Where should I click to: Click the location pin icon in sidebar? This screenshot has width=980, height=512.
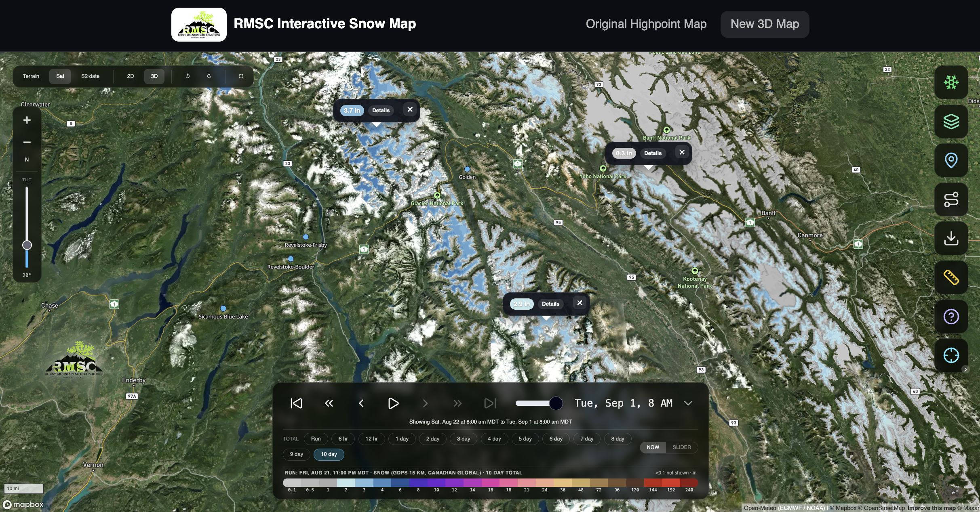tap(951, 160)
